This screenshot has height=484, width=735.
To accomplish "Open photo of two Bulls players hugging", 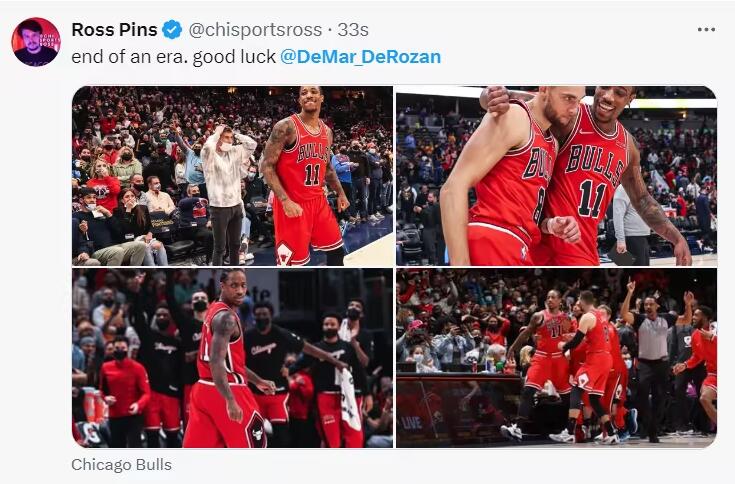I will tap(556, 176).
